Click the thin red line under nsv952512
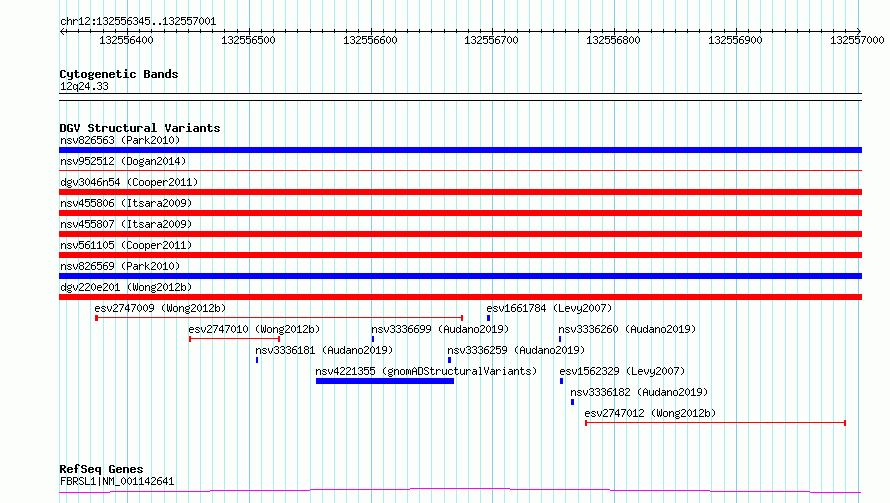This screenshot has width=890, height=503. tap(460, 170)
